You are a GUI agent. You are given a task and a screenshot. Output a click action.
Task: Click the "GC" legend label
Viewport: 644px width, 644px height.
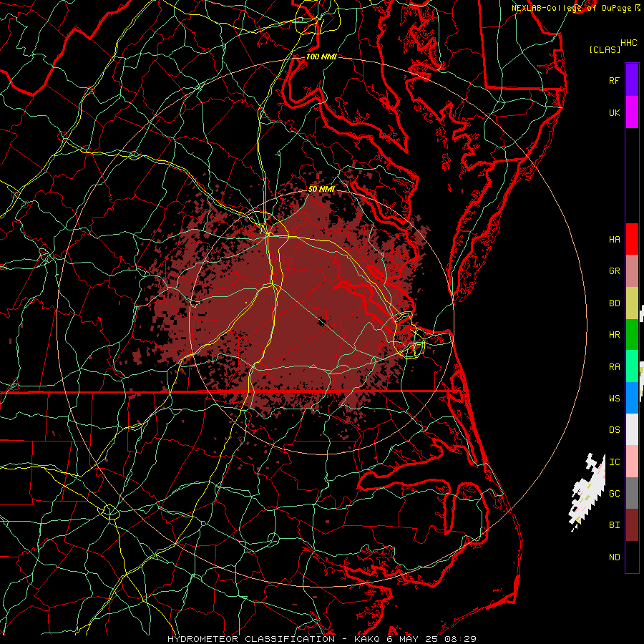[x=615, y=494]
